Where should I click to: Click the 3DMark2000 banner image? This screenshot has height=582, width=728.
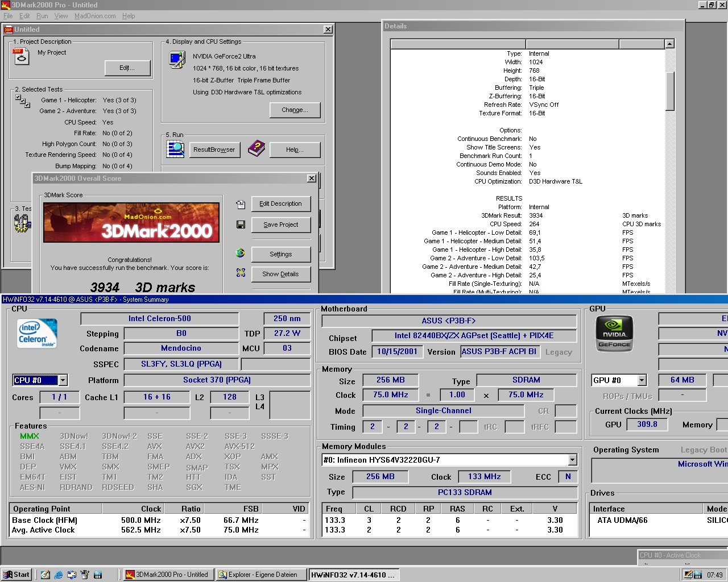(131, 223)
